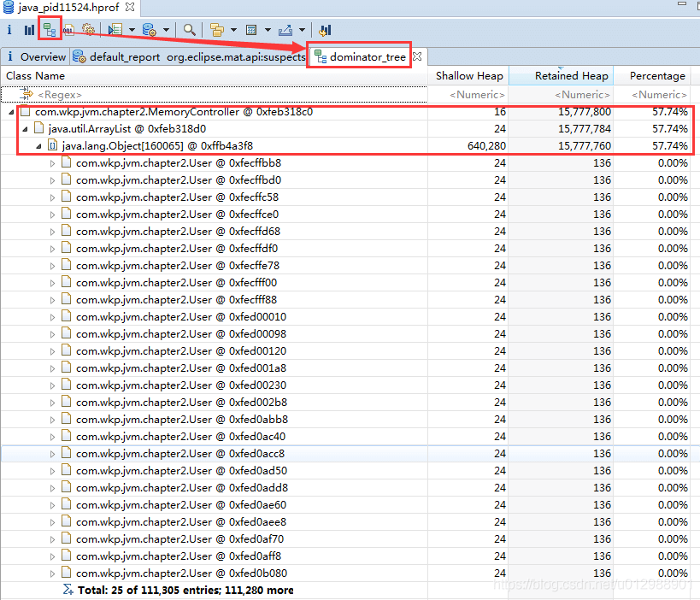Minimize the editor pane using the top-right icon

point(682,3)
